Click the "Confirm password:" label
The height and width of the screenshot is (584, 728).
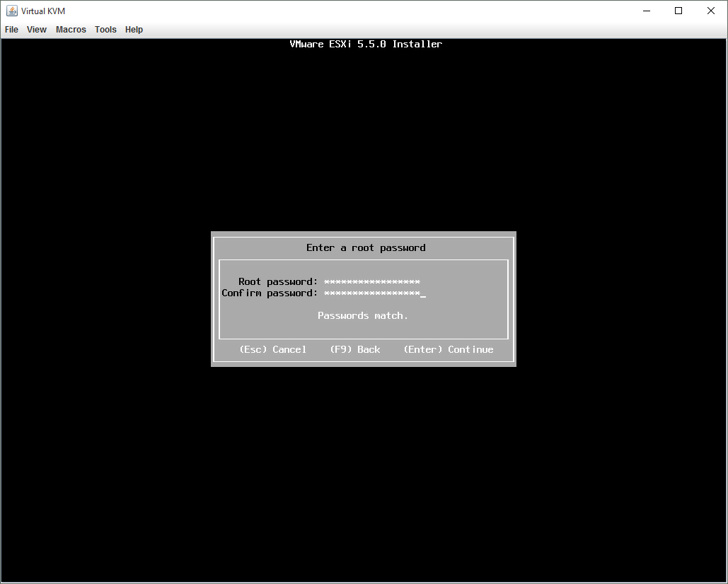tap(270, 293)
